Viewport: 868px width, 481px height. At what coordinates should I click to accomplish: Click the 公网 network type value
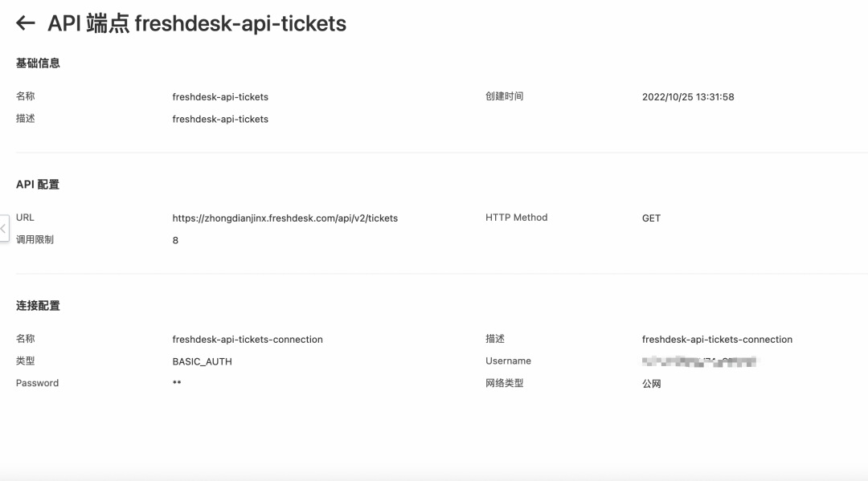tap(652, 384)
